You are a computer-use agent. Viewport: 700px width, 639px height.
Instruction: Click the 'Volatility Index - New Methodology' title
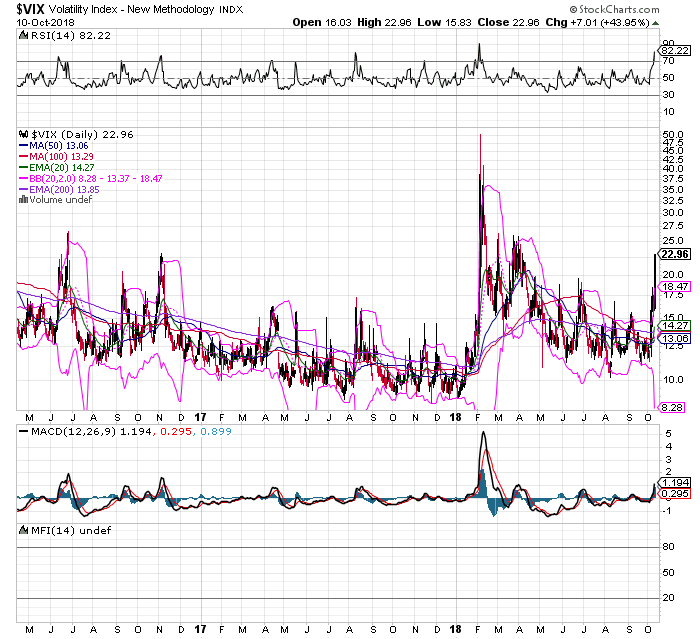[x=132, y=9]
